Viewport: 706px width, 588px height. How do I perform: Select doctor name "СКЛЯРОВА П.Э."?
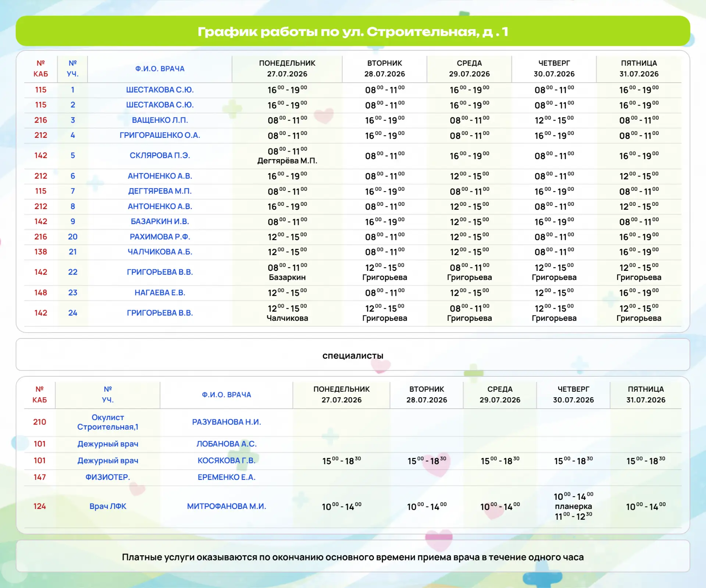(x=160, y=155)
